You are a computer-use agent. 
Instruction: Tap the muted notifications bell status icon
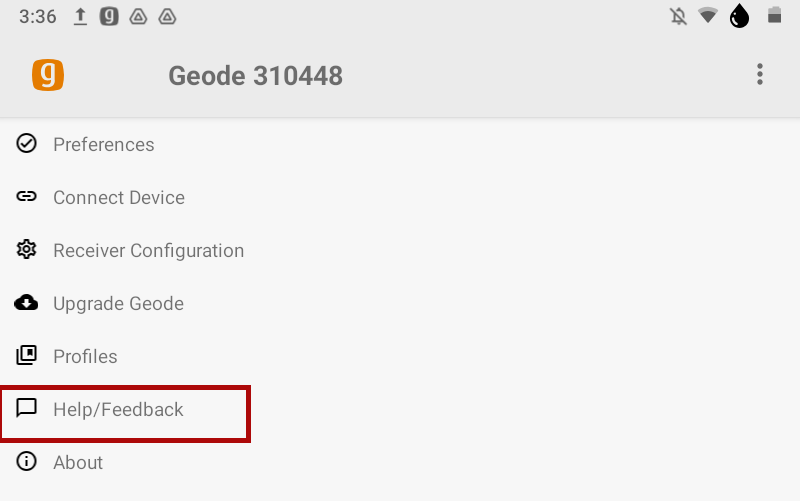679,17
